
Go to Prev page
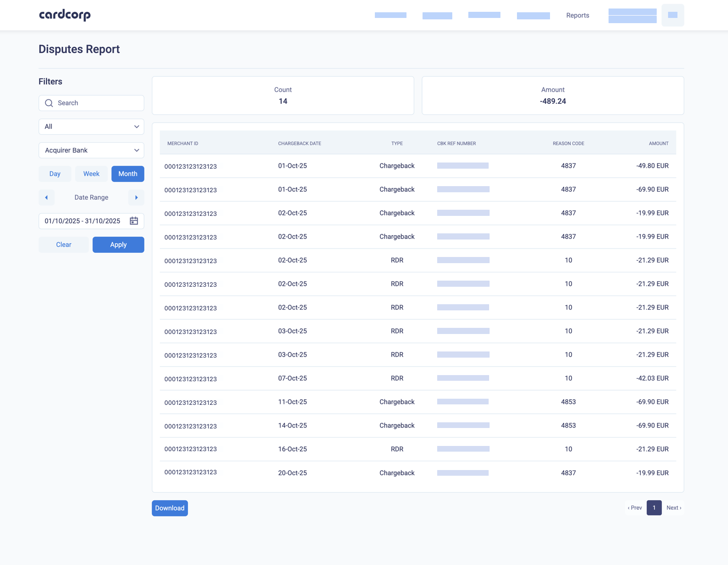tap(635, 508)
